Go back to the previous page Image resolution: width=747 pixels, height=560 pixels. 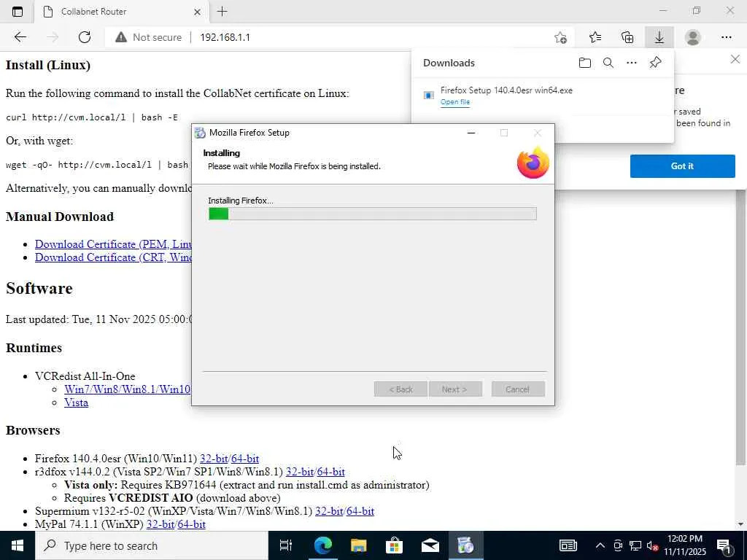(x=20, y=37)
